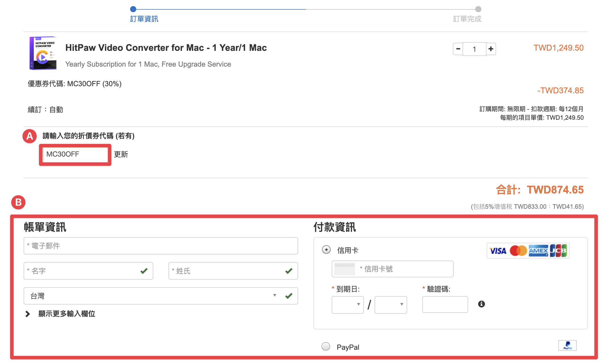This screenshot has height=364, width=613.
Task: Click the PayPal logo icon
Action: coord(567,345)
